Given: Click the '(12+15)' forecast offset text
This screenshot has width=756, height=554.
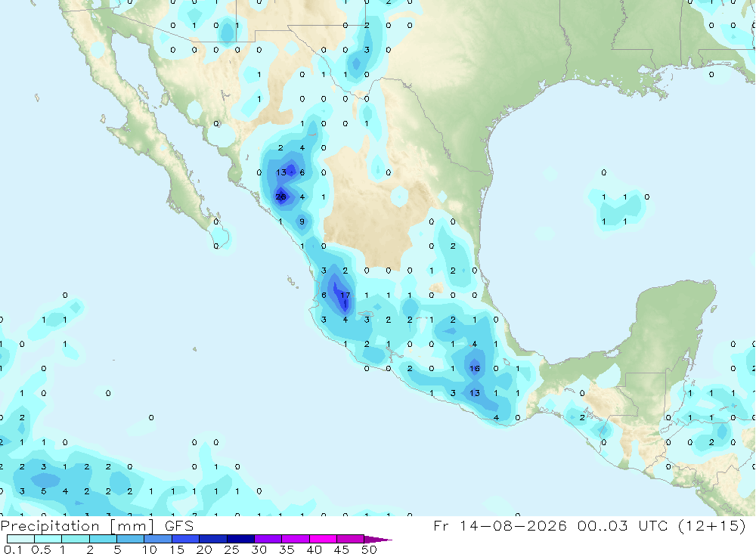Looking at the screenshot, I should tap(711, 525).
